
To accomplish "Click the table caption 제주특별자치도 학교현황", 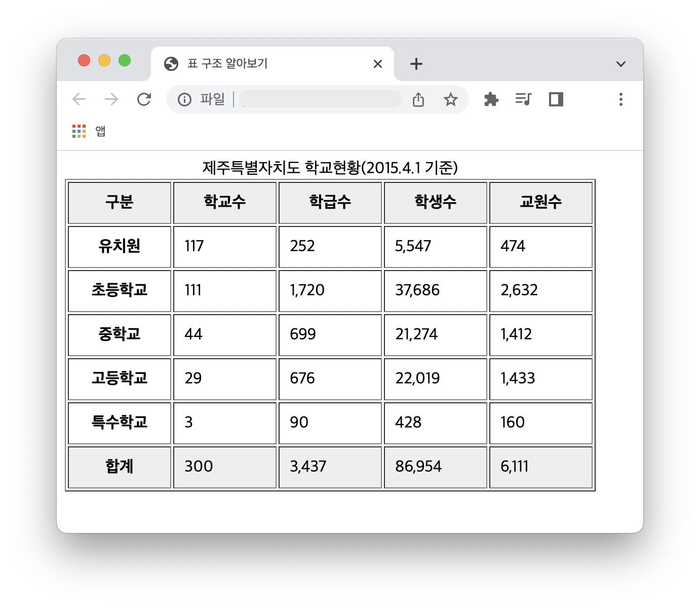I will [330, 167].
